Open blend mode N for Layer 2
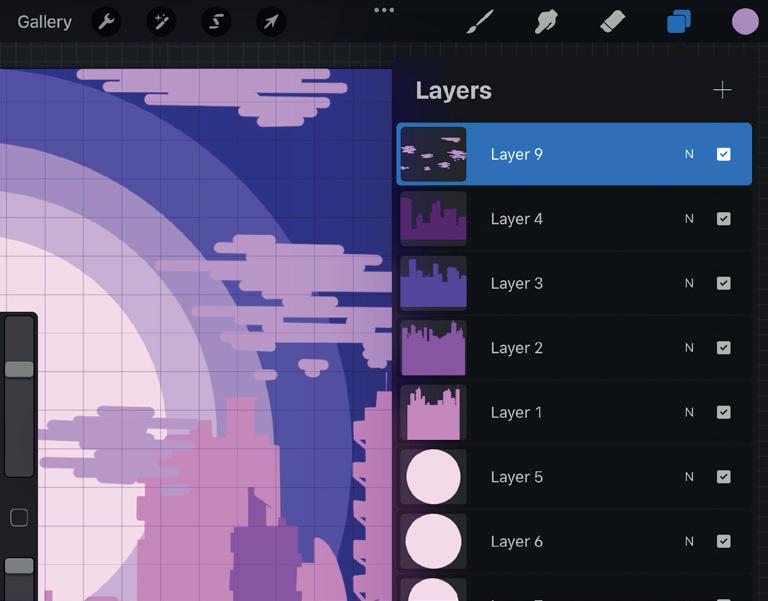The height and width of the screenshot is (601, 768). (689, 348)
